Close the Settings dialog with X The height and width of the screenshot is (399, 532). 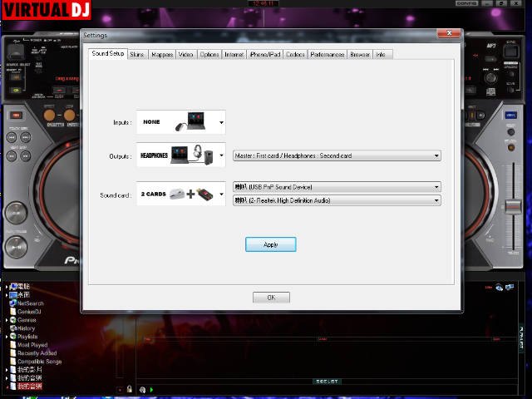[449, 33]
